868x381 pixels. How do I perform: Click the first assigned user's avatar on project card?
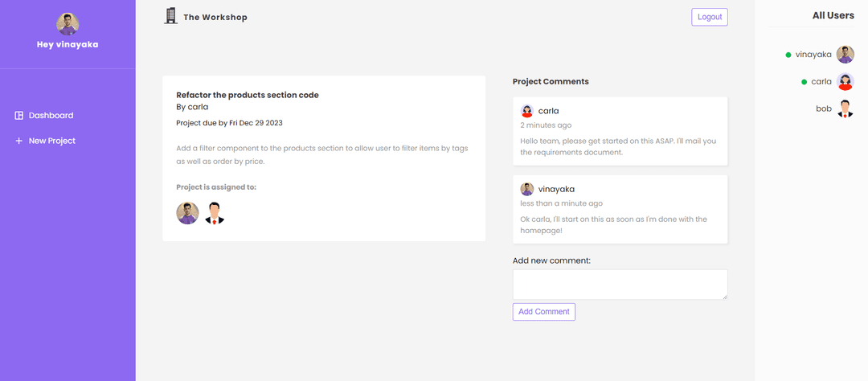pyautogui.click(x=187, y=213)
